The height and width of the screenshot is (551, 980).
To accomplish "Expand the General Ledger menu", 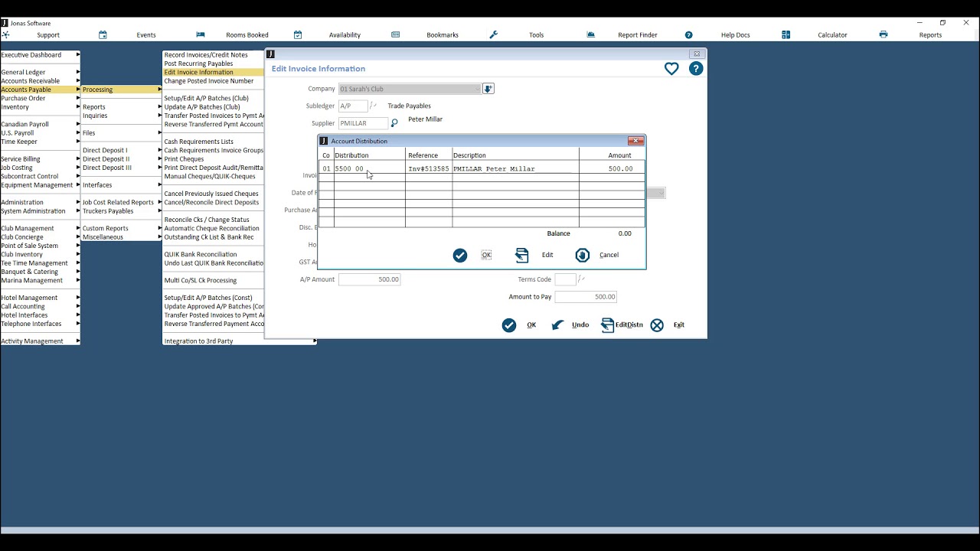I will [41, 72].
